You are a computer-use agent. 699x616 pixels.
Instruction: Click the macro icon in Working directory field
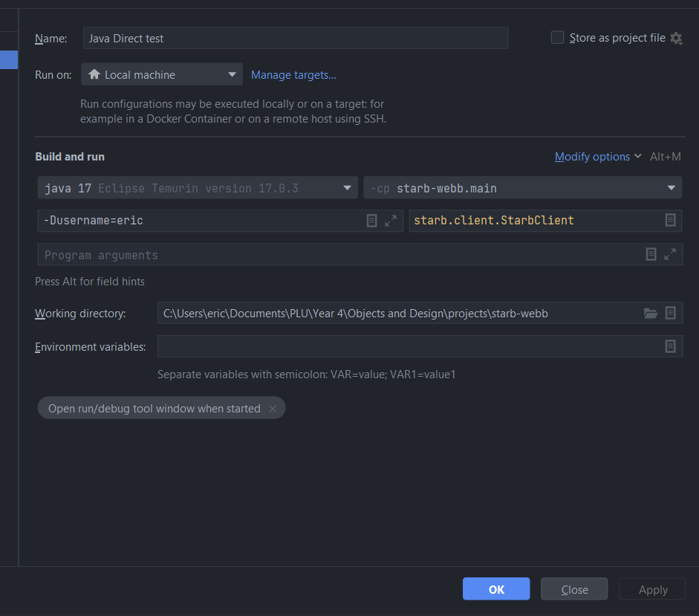pyautogui.click(x=670, y=314)
